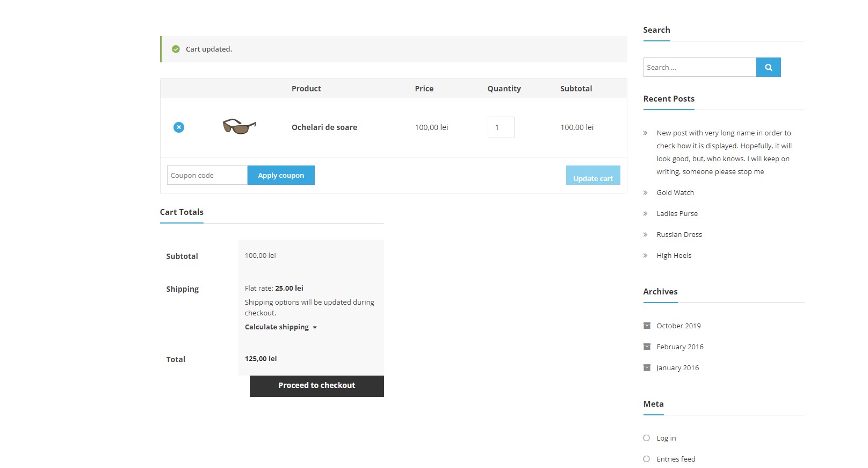868x468 pixels.
Task: View the October 2019 archive
Action: point(679,326)
